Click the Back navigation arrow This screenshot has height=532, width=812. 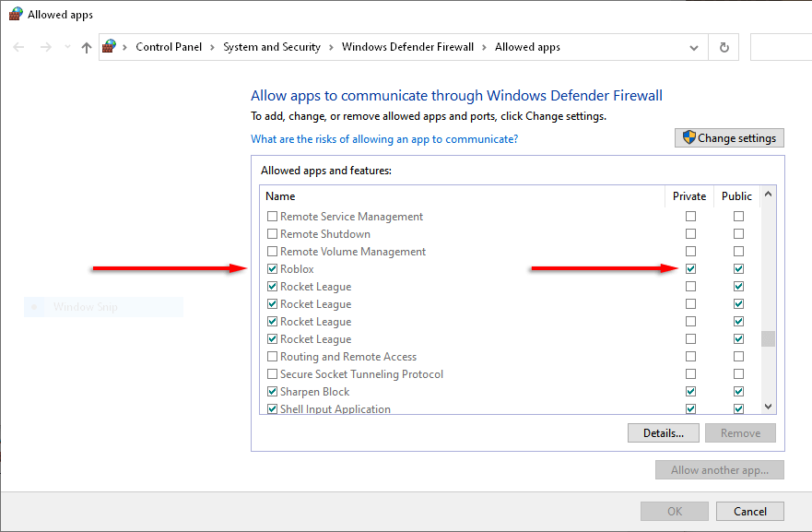[x=18, y=47]
